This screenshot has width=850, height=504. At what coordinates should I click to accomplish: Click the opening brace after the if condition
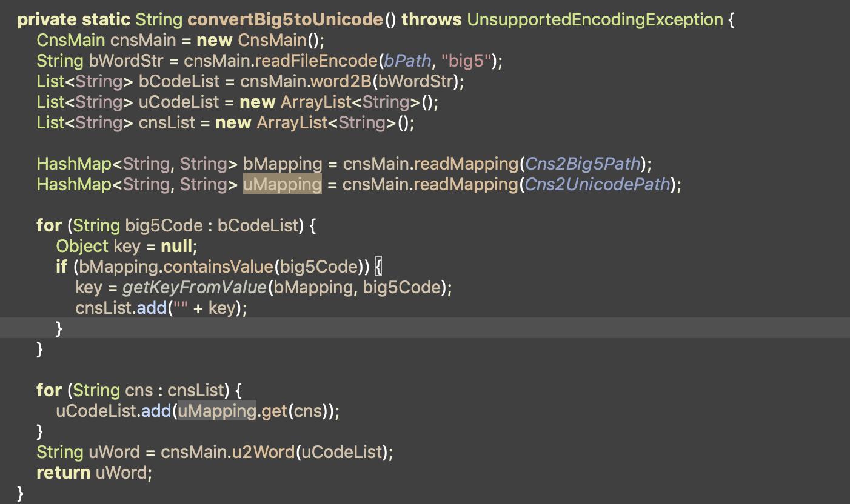click(x=378, y=267)
